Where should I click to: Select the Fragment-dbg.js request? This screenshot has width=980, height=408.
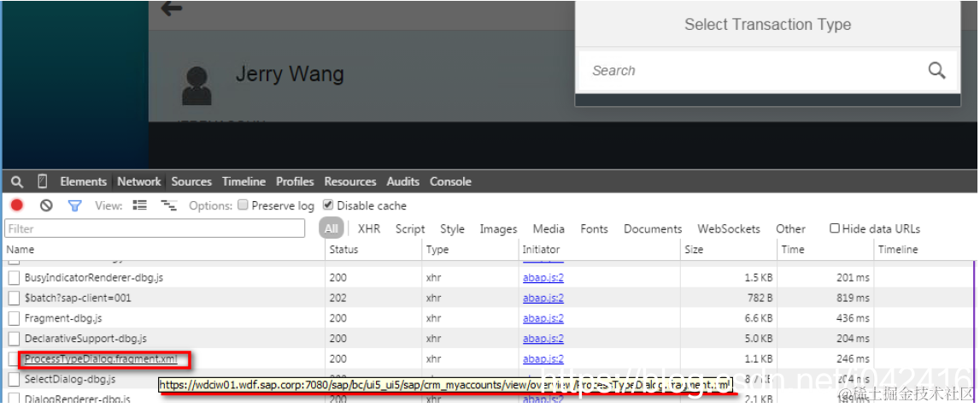point(63,318)
